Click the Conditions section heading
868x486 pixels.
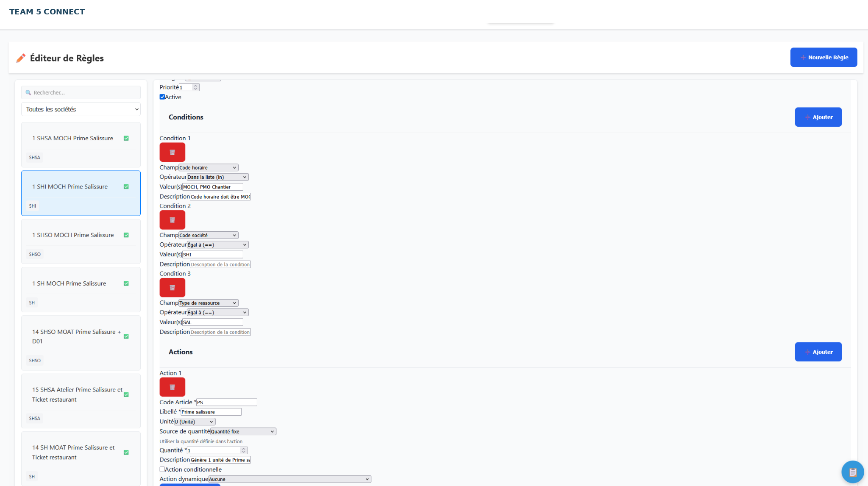click(x=186, y=117)
